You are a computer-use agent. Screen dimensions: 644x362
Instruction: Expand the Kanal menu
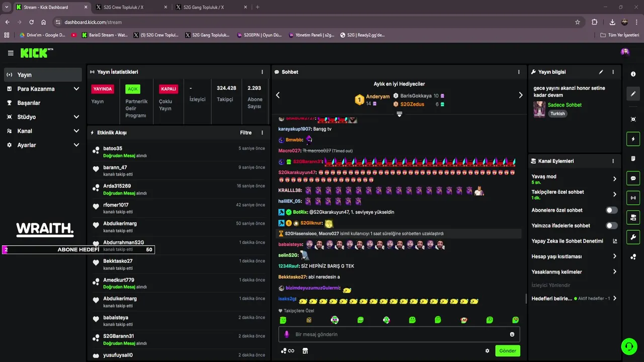[x=76, y=131]
